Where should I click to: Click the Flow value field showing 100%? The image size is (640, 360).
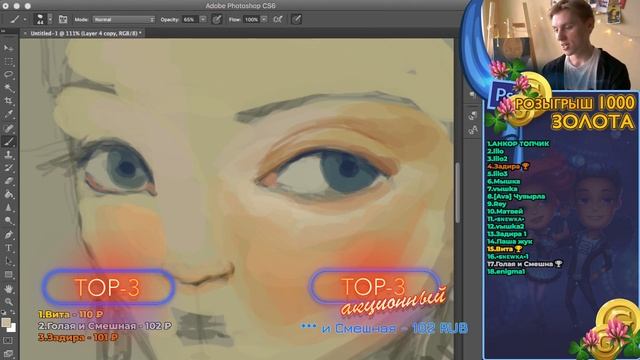click(x=251, y=19)
